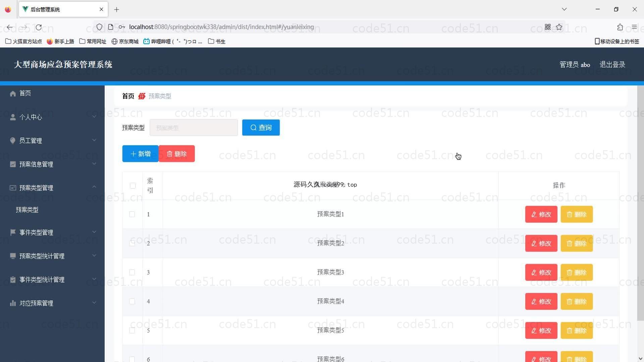Open 火狐官方站点 bookmark

pyautogui.click(x=23, y=41)
